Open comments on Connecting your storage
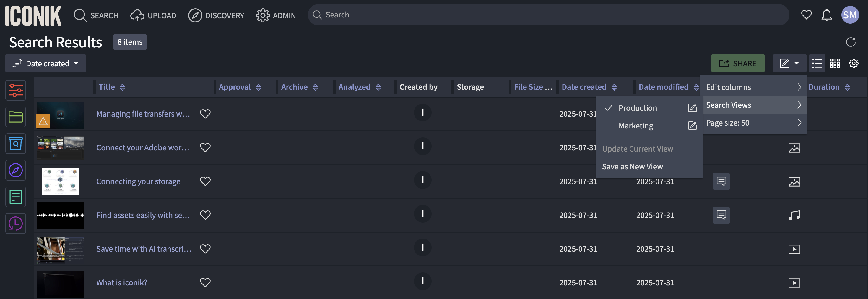Screen dimensions: 868x299 pos(721,181)
